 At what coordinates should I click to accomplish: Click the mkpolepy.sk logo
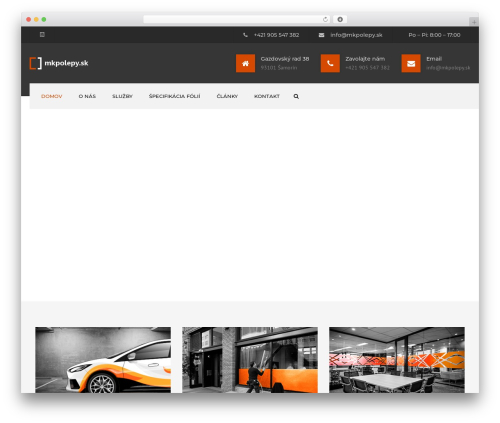tap(59, 63)
